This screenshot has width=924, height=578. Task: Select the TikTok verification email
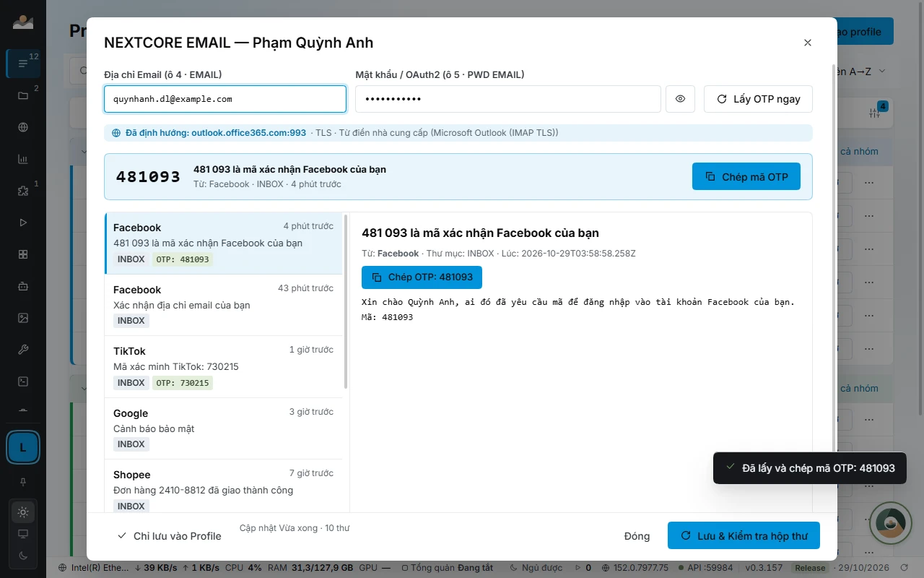point(224,367)
